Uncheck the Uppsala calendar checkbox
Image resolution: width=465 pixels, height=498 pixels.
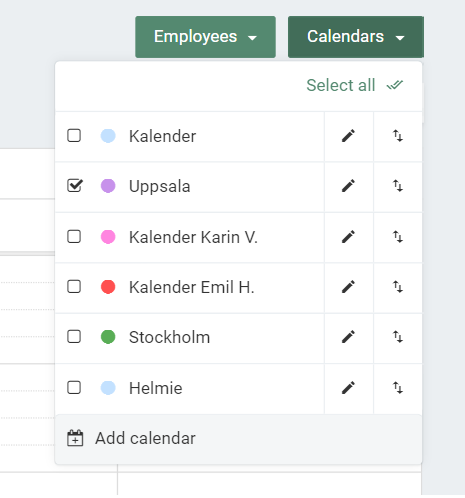(x=74, y=186)
